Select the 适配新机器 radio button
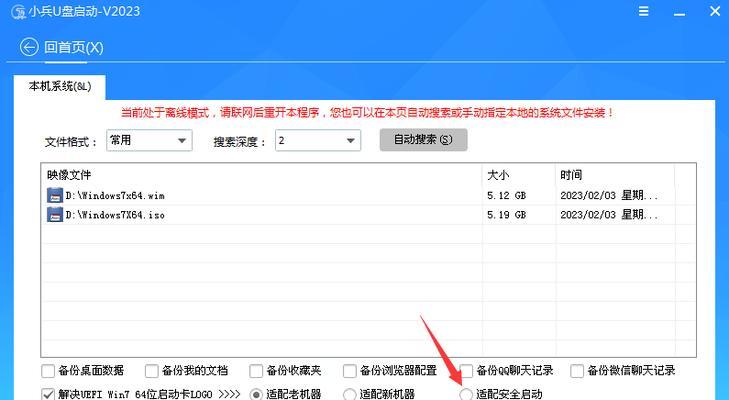Image resolution: width=729 pixels, height=400 pixels. [350, 394]
